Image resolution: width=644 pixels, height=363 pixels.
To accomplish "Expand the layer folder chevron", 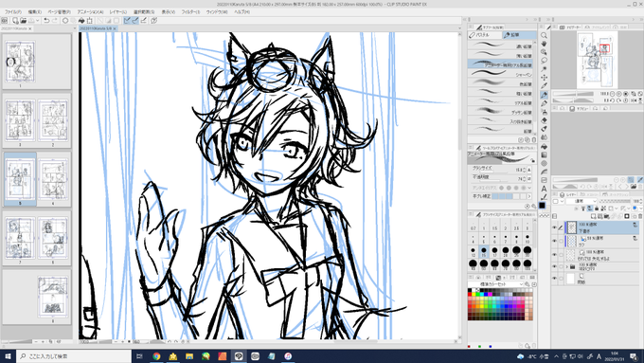I will click(x=566, y=267).
